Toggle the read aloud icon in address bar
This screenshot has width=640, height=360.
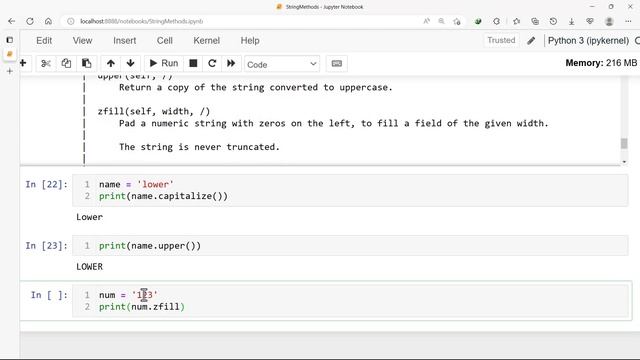[x=426, y=21]
